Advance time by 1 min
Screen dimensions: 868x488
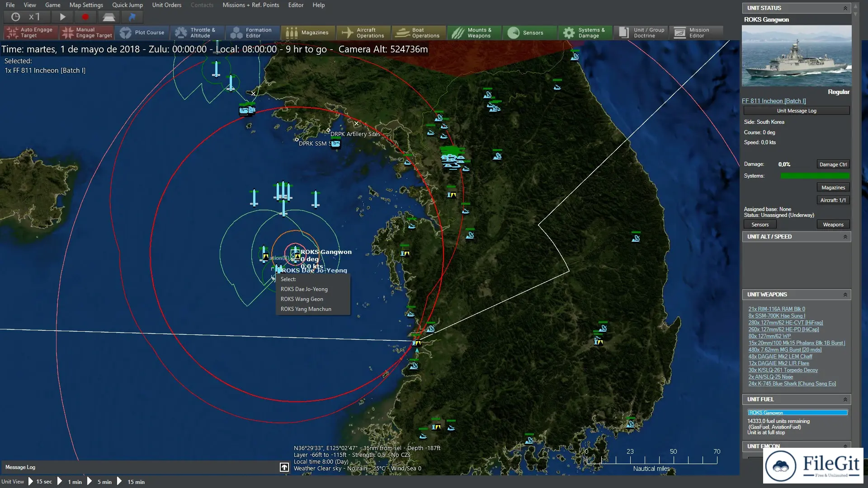71,482
